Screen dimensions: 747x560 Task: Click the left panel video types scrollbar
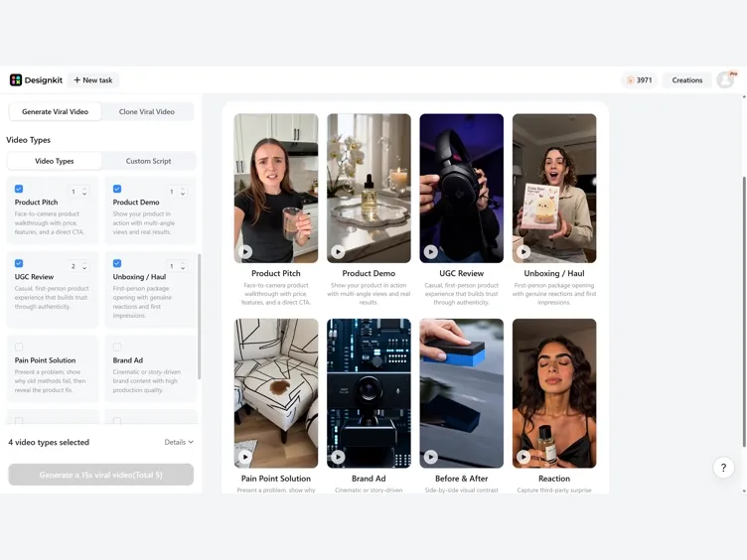[199, 317]
